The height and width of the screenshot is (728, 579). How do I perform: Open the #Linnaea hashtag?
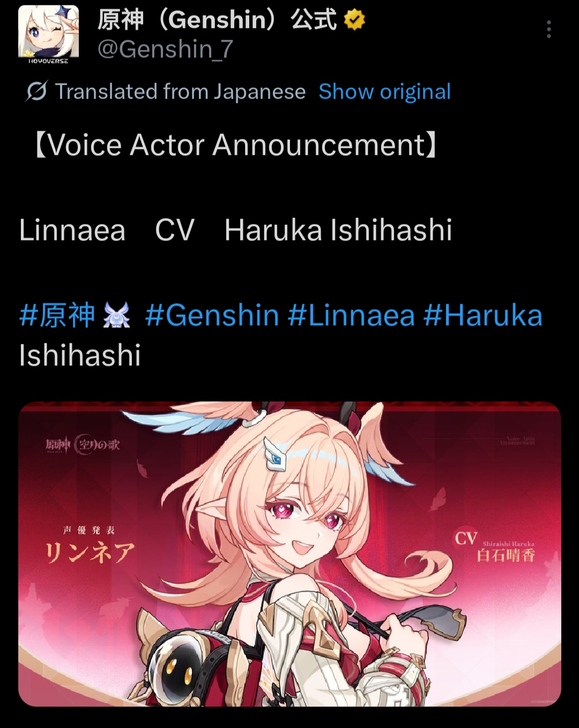click(x=351, y=315)
